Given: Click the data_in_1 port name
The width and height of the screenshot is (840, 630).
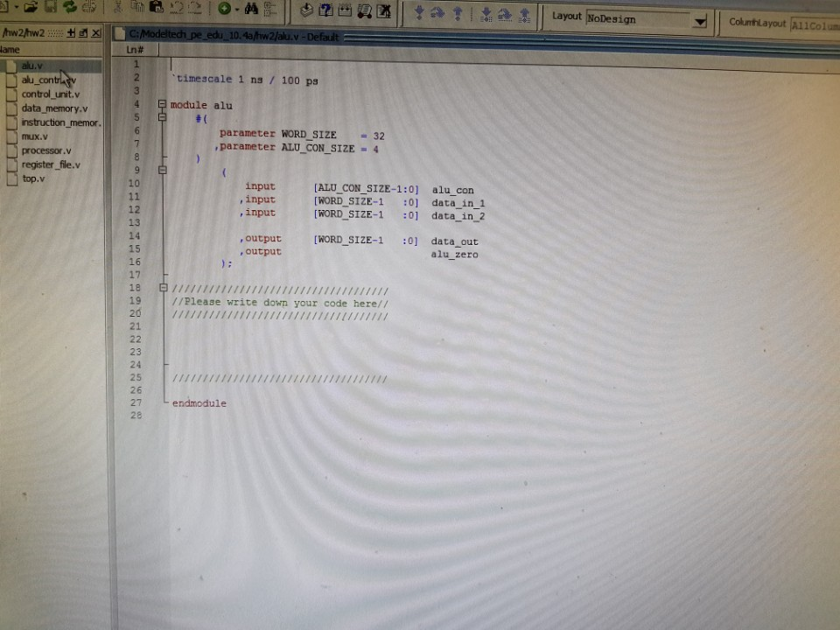Looking at the screenshot, I should (x=458, y=203).
